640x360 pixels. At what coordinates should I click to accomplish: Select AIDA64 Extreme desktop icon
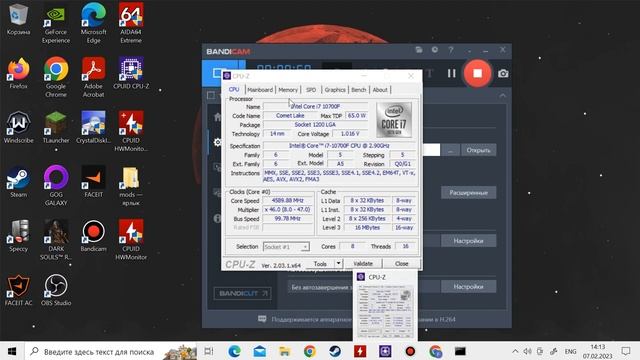[x=131, y=24]
